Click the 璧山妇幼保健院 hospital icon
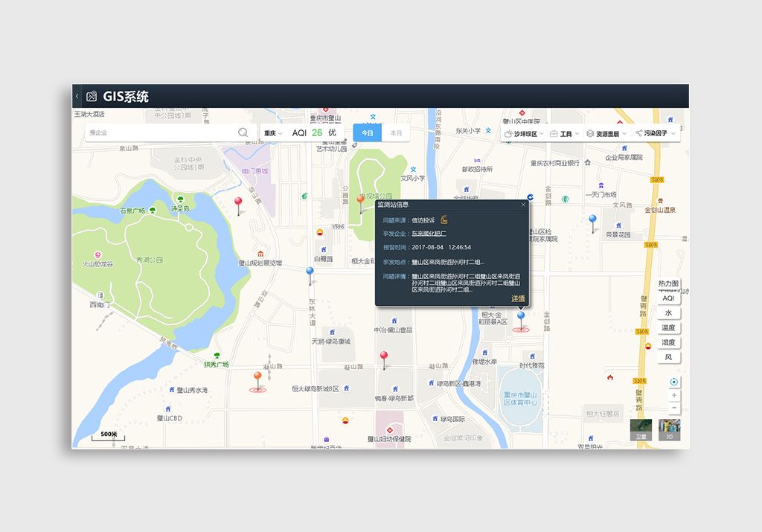This screenshot has width=762, height=532. coord(389,430)
